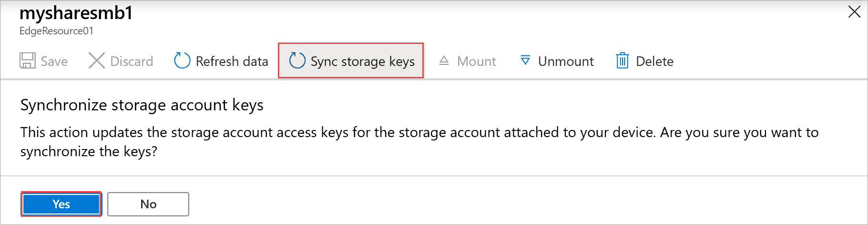Select the Sync storage keys label
The width and height of the screenshot is (868, 225).
(x=363, y=61)
